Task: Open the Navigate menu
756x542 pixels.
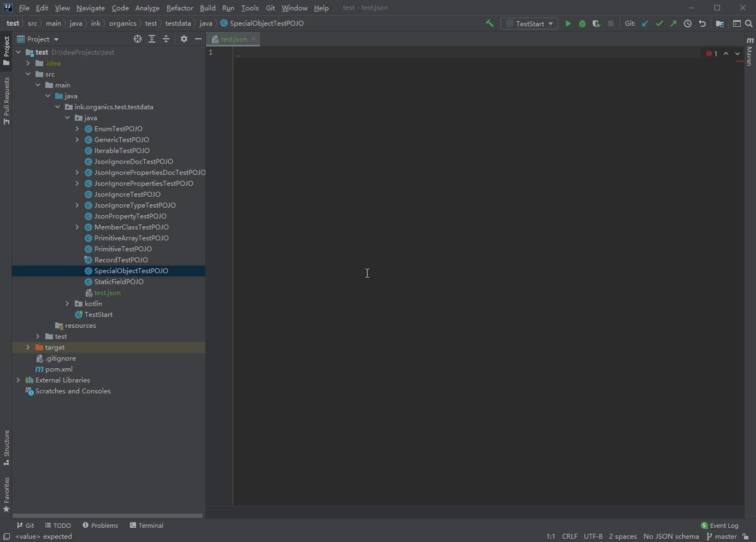Action: 90,8
